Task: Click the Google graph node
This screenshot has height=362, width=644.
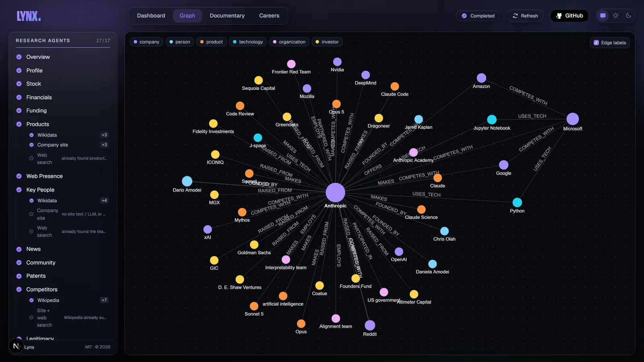Action: coord(504,165)
